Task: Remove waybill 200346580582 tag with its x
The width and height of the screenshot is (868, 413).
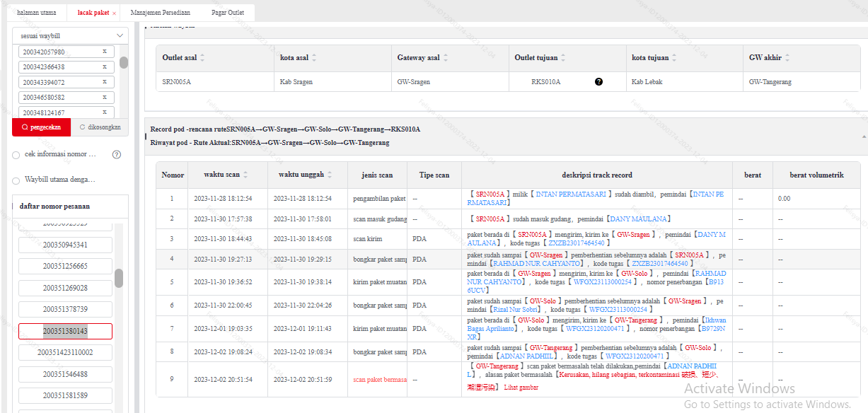Action: [x=104, y=97]
